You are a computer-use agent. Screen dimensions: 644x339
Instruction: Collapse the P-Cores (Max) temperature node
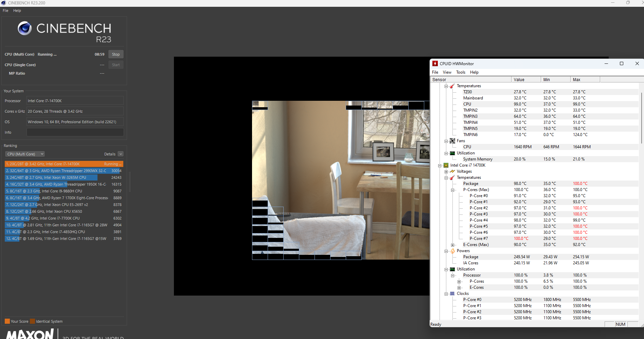[453, 190]
